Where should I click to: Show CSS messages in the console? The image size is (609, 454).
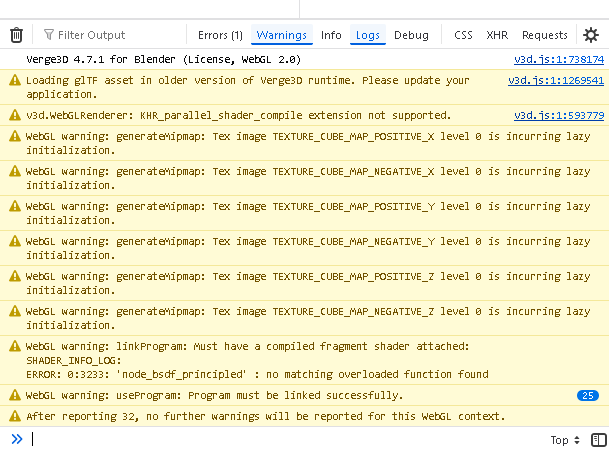pos(463,35)
